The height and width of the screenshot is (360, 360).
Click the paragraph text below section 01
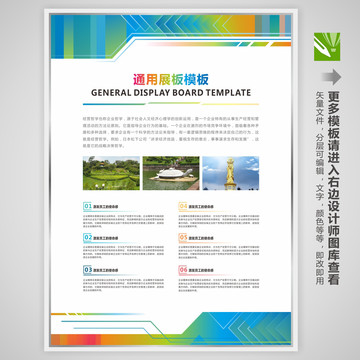tap(124, 221)
